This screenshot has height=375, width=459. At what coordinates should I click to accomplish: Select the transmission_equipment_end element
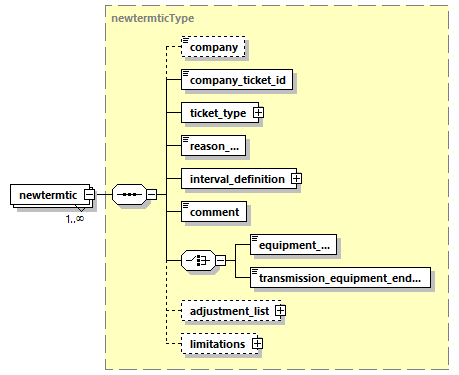point(341,278)
